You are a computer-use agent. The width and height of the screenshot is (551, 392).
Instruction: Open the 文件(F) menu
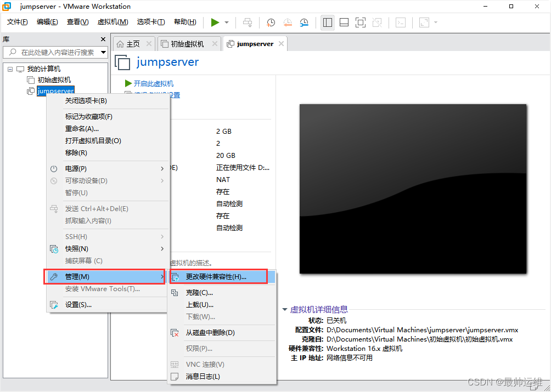(17, 22)
